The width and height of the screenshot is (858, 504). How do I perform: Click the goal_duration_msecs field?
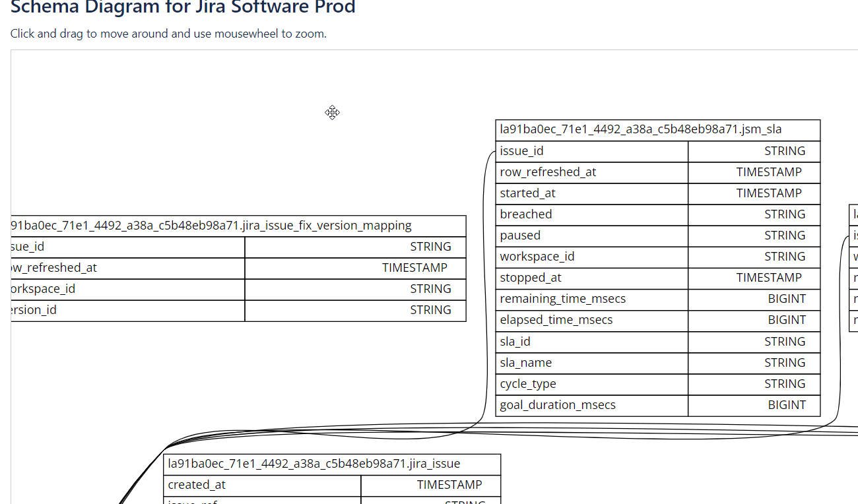tap(658, 405)
